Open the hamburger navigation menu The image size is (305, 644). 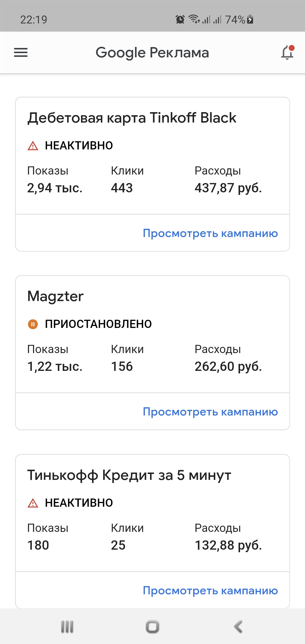click(x=21, y=53)
